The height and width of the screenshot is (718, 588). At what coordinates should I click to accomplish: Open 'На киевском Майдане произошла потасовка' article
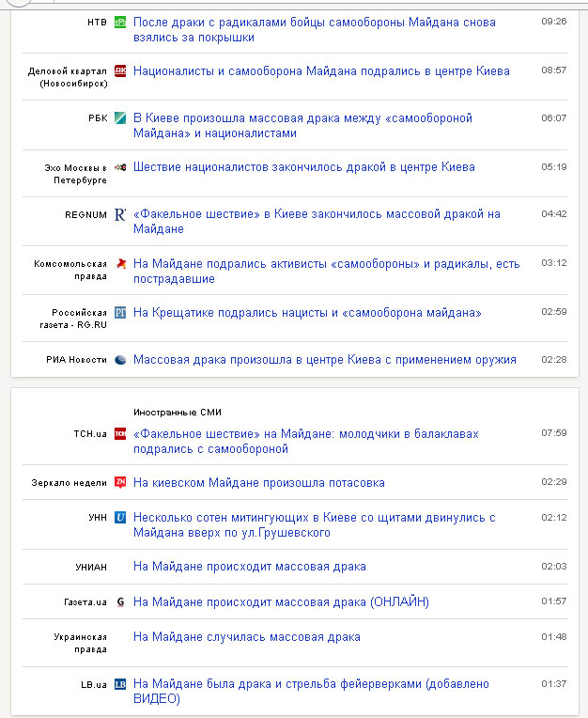click(259, 483)
